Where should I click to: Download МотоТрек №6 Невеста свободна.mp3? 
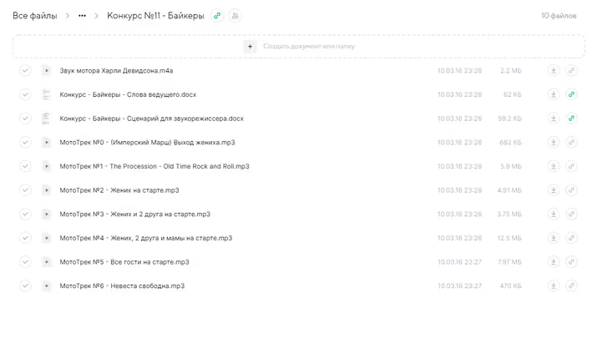coord(553,286)
